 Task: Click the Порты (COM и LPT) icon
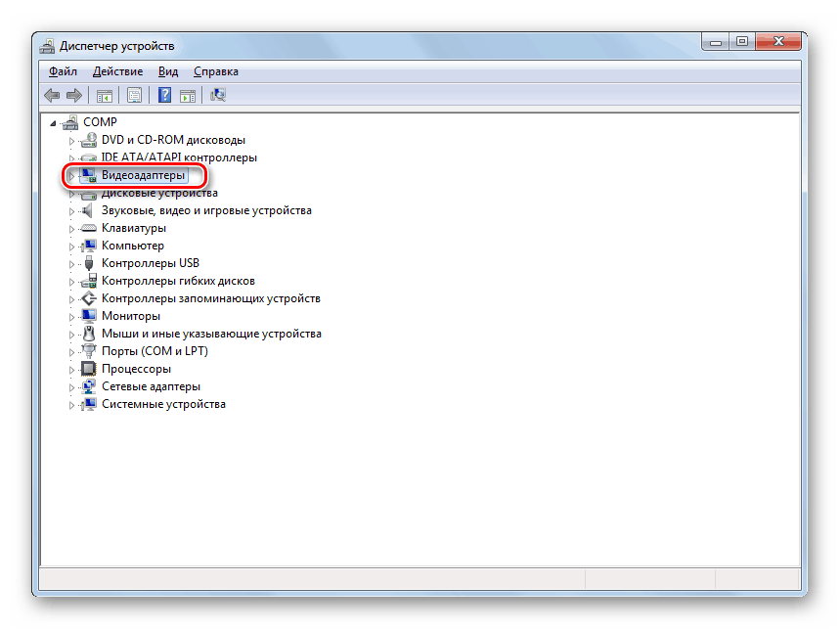coord(89,351)
